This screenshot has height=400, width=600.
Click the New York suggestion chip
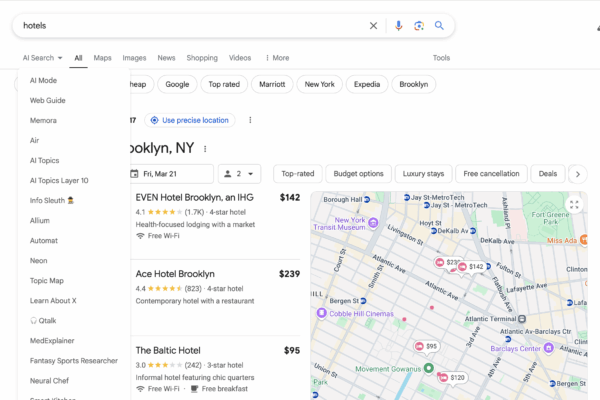[320, 84]
